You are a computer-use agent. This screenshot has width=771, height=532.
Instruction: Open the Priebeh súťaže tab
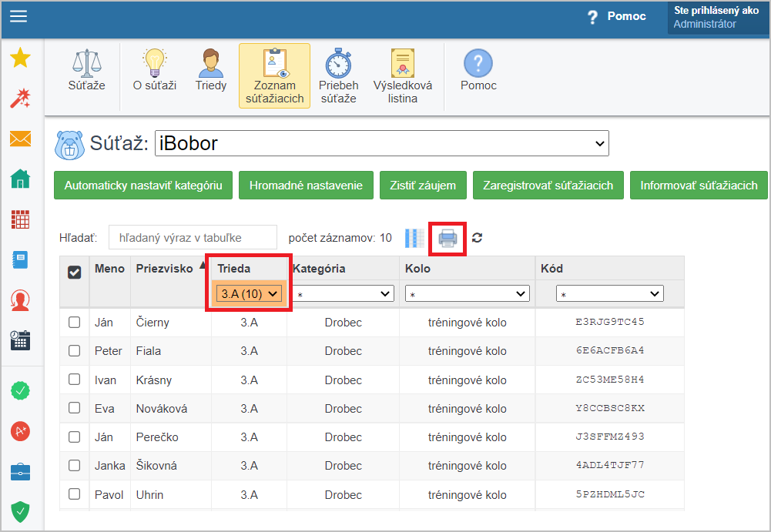point(338,76)
